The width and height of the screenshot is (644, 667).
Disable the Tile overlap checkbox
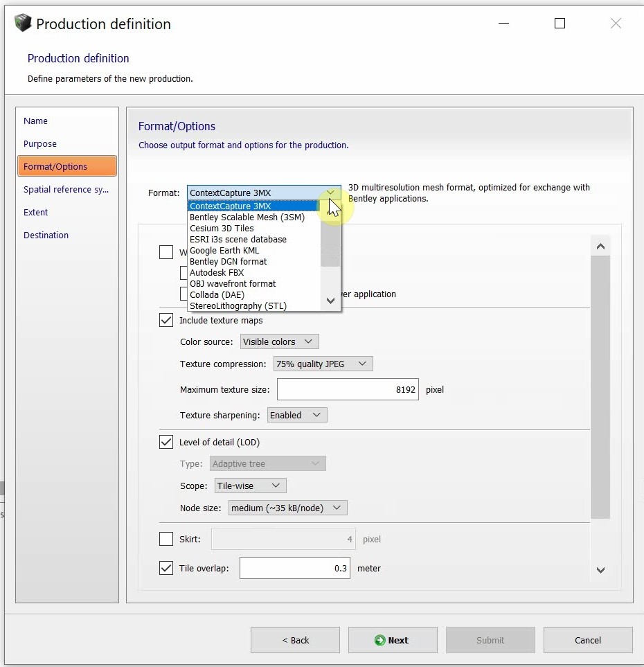tap(166, 568)
